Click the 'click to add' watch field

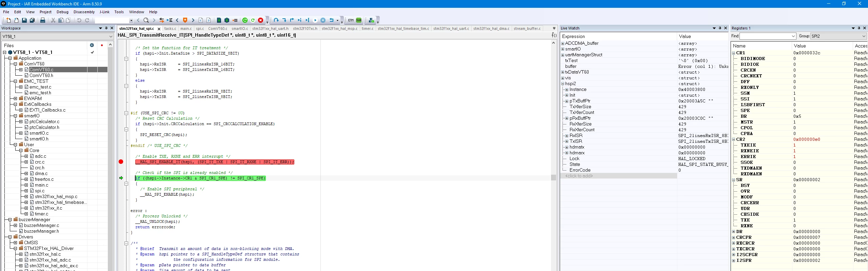tap(618, 176)
